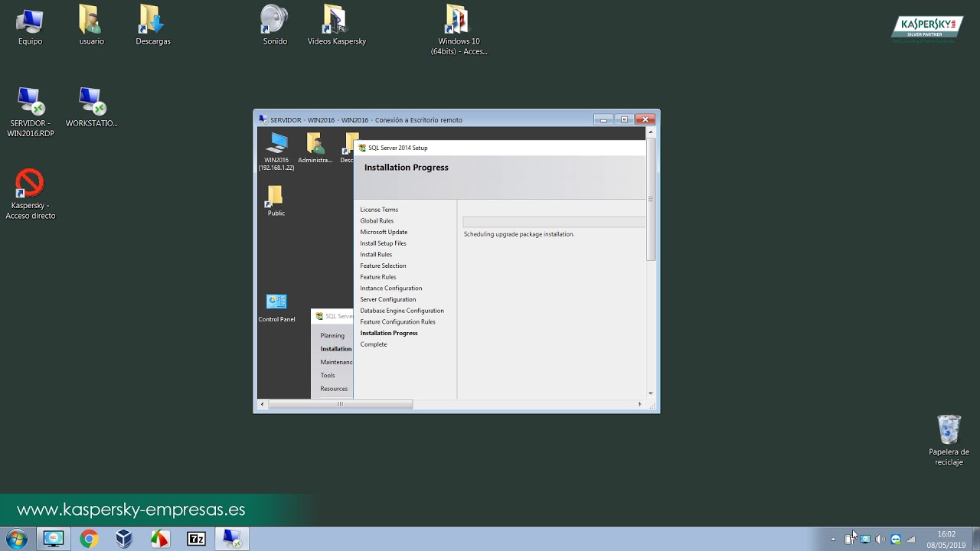Click the License Terms setup step

[379, 210]
